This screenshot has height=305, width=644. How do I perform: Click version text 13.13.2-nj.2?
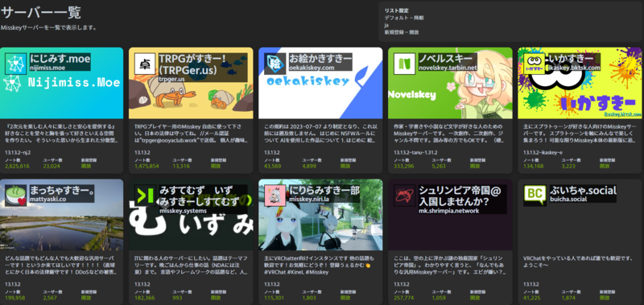pyautogui.click(x=18, y=153)
